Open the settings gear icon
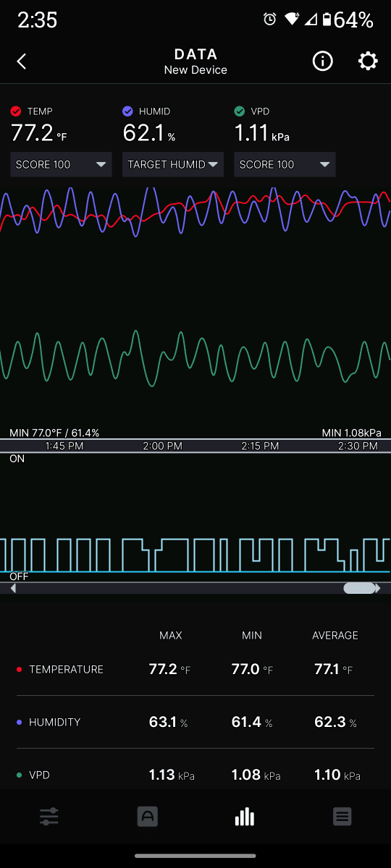The width and height of the screenshot is (391, 868). click(x=368, y=61)
